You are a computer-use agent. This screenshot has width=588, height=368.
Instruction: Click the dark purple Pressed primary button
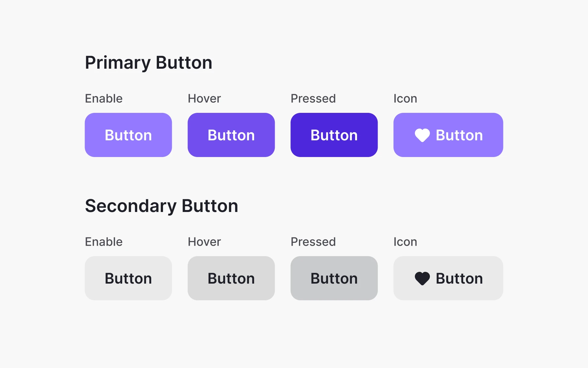(334, 135)
